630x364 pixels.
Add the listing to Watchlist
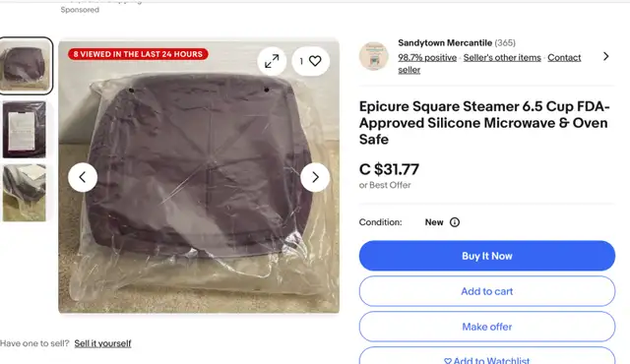(x=487, y=357)
